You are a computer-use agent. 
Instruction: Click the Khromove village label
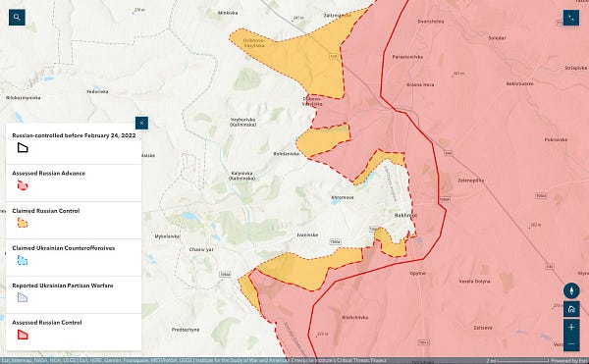343,197
